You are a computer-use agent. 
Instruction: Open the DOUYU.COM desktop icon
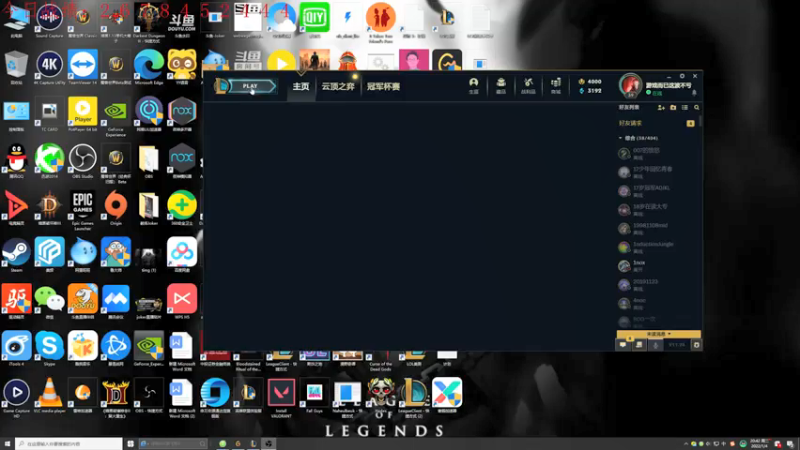coord(182,21)
